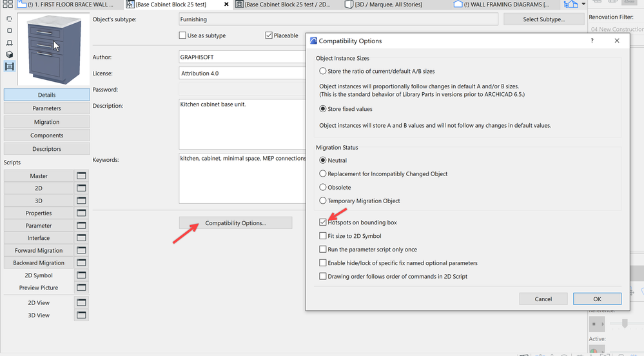Image resolution: width=644 pixels, height=356 pixels.
Task: Open the Parameters section
Action: pyautogui.click(x=46, y=108)
